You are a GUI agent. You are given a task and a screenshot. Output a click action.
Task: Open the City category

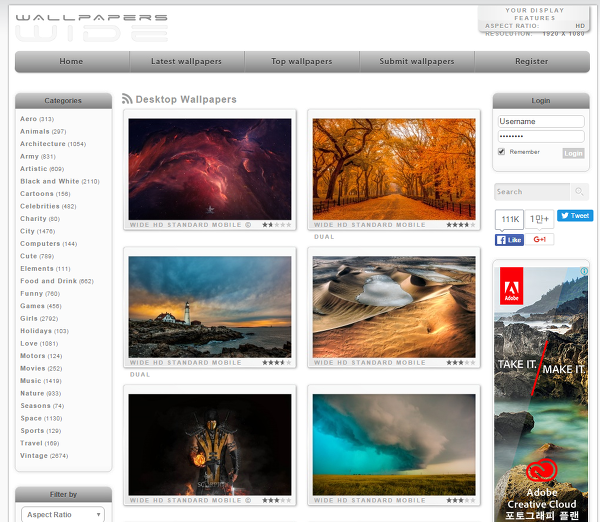(38, 231)
